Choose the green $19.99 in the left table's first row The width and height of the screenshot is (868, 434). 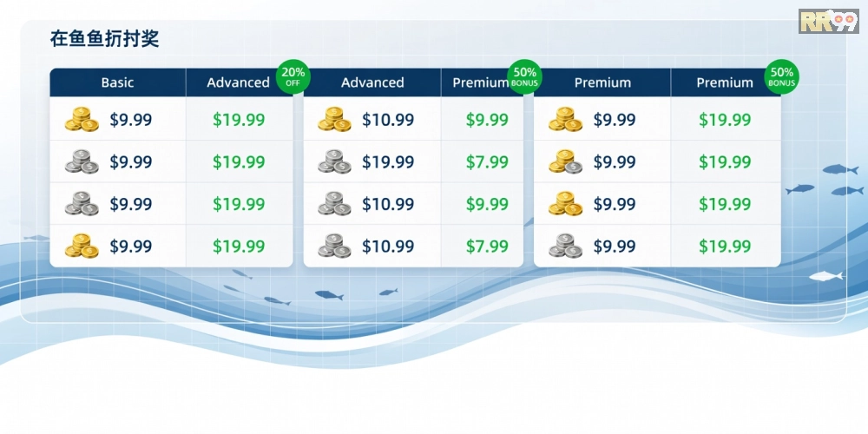(x=239, y=120)
